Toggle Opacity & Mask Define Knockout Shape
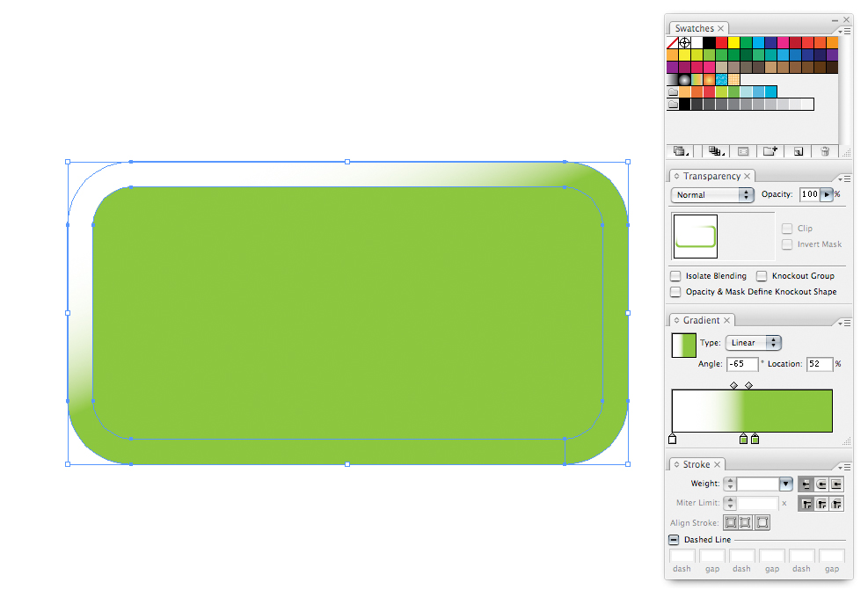868x597 pixels. 675,292
